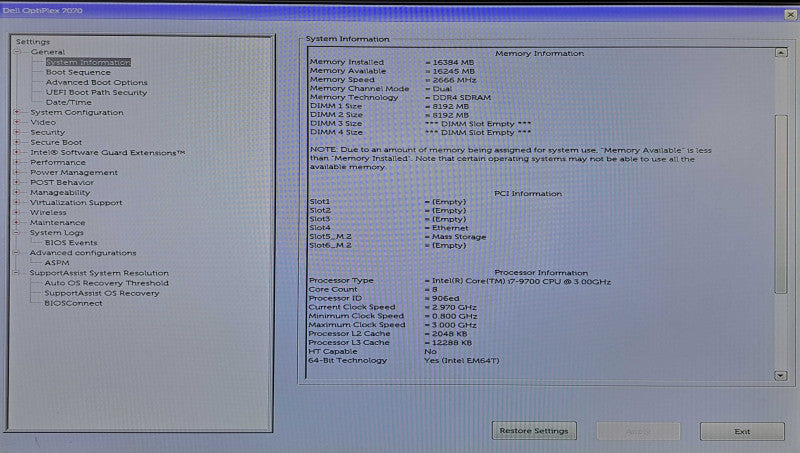Select the POST Behavior item
Screen dimensions: 800x453
[62, 182]
